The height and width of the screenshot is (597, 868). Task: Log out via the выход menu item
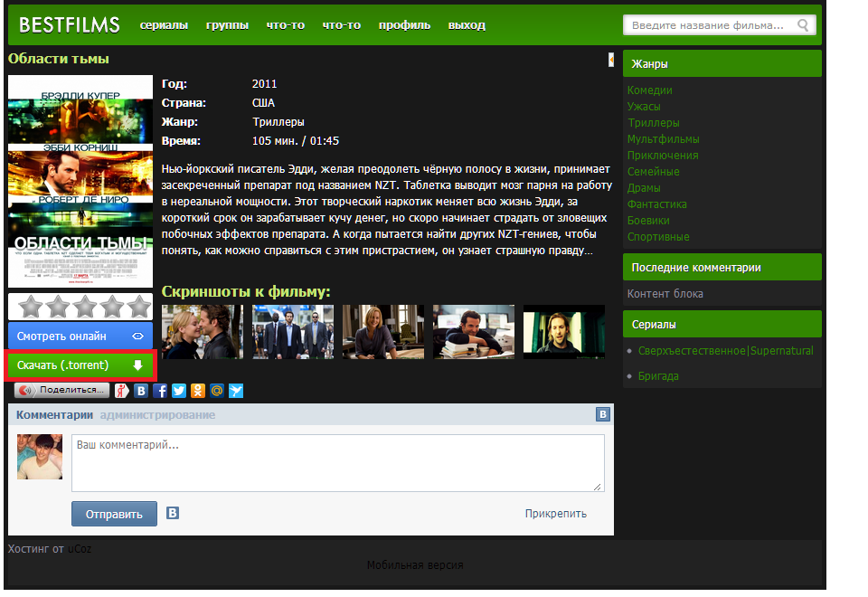click(x=467, y=25)
